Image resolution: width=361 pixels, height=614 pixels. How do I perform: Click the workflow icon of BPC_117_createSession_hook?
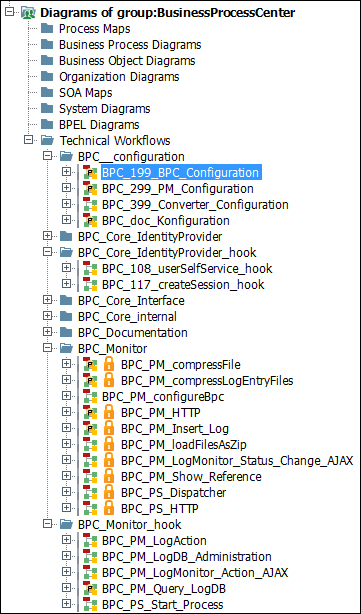point(90,284)
